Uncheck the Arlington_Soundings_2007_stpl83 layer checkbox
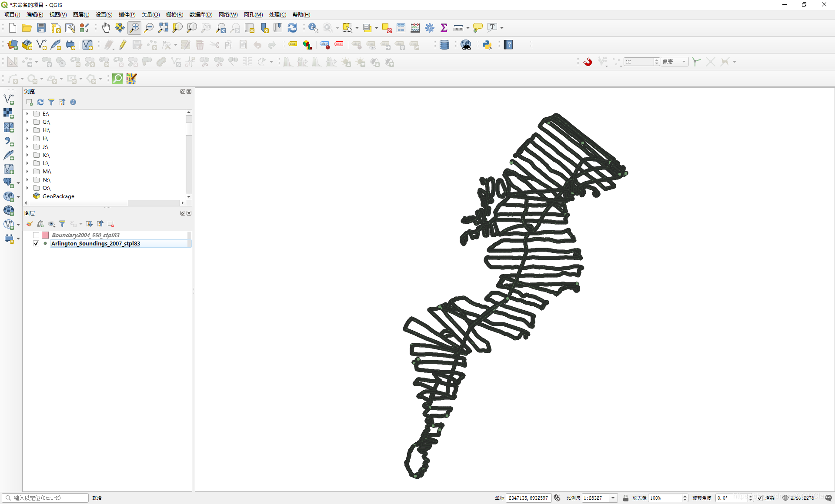The height and width of the screenshot is (504, 835). (36, 243)
